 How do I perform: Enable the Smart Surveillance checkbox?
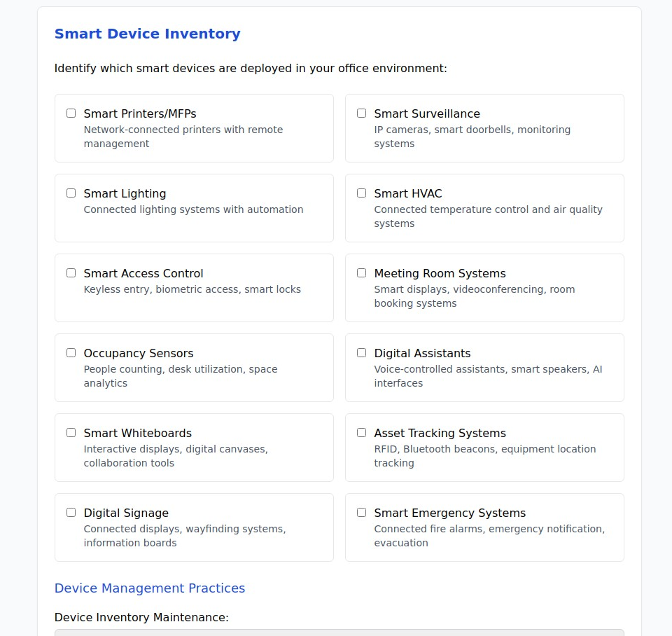362,113
